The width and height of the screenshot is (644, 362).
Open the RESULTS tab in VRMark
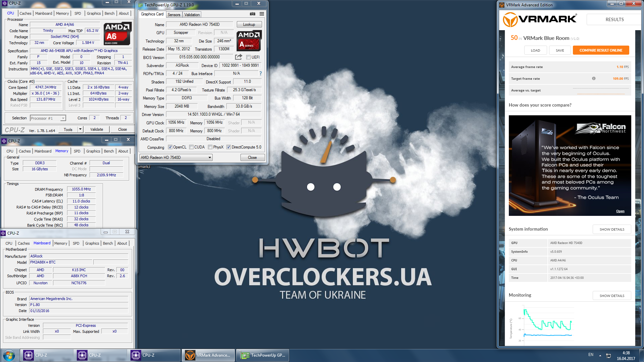(614, 19)
